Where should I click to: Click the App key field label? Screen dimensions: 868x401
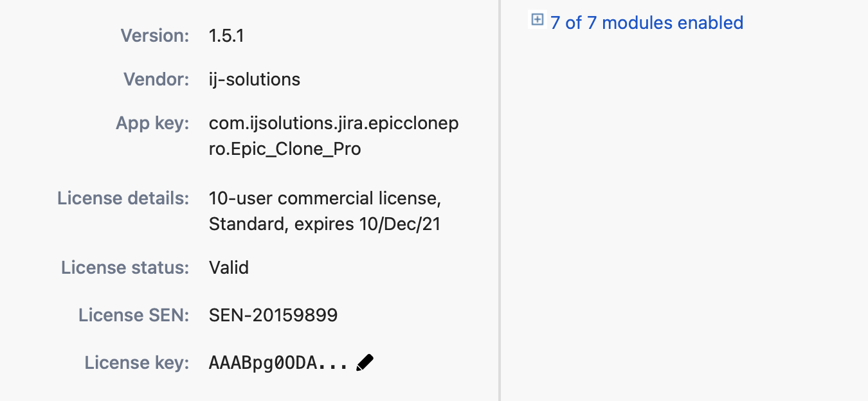coord(152,123)
